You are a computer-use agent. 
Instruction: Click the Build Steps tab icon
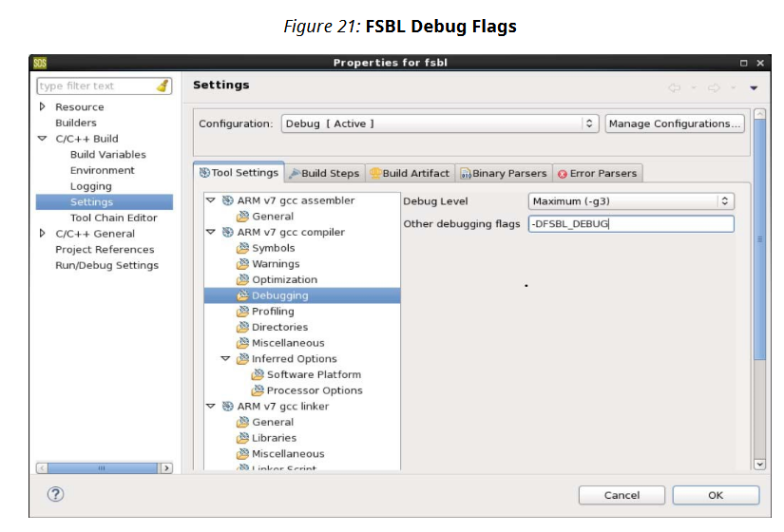pos(295,173)
